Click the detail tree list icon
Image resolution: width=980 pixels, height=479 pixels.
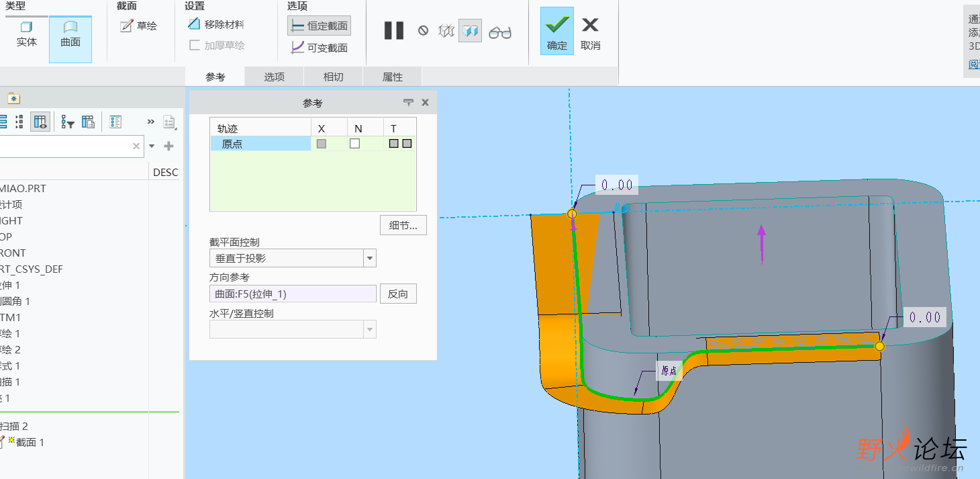point(115,122)
